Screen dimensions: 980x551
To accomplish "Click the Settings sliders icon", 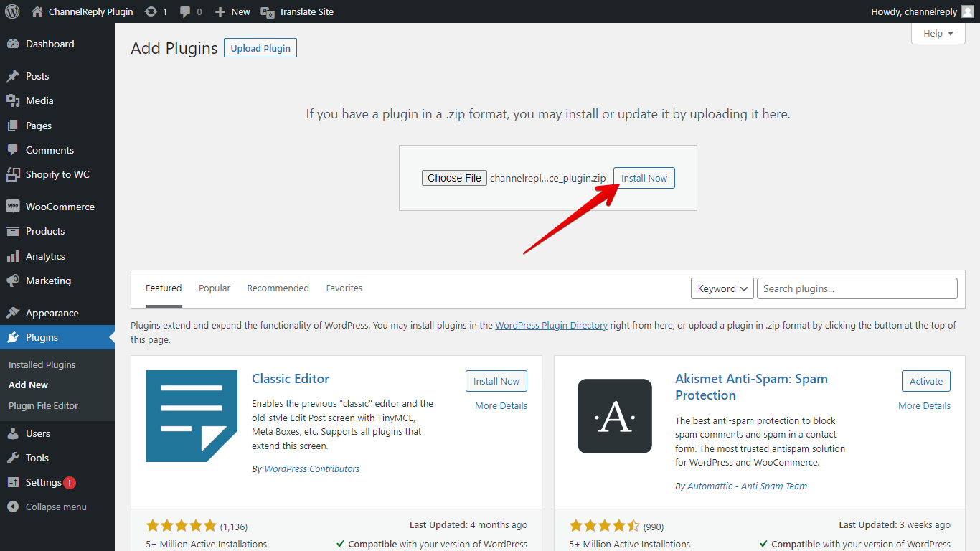I will click(13, 482).
